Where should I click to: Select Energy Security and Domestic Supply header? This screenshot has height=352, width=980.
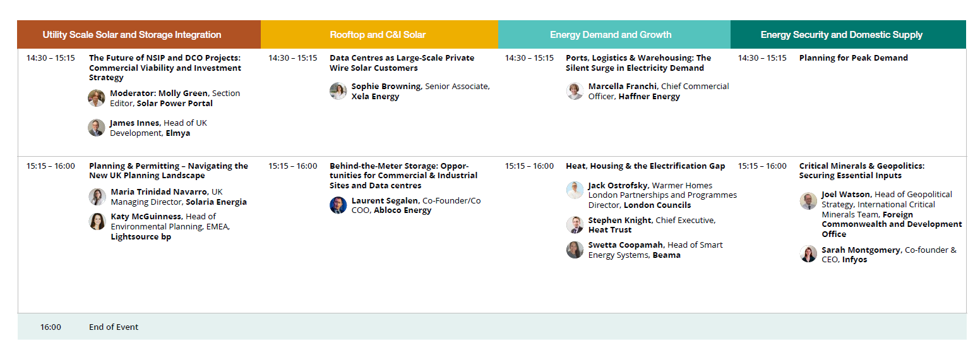pyautogui.click(x=848, y=35)
